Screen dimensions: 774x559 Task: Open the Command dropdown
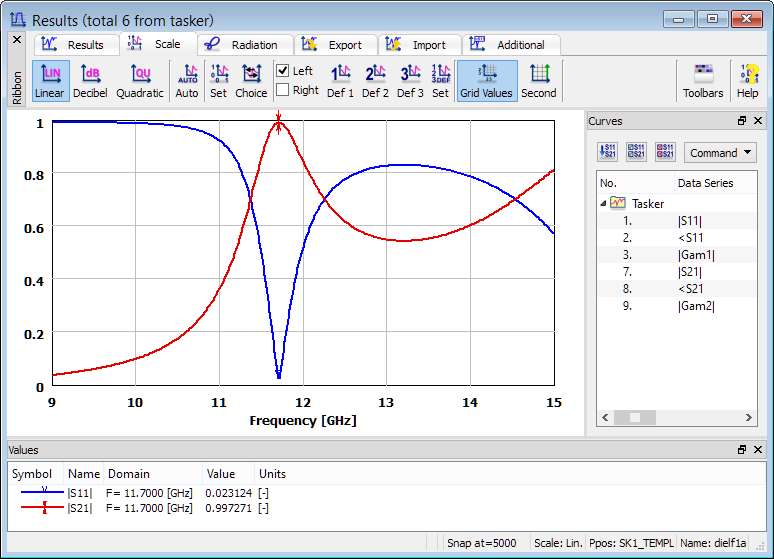pos(720,153)
